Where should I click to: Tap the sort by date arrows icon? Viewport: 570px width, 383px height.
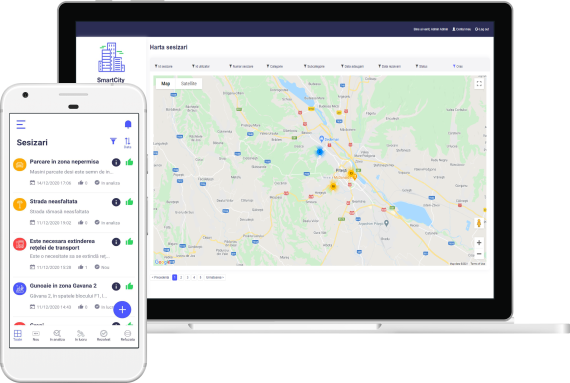click(x=128, y=142)
